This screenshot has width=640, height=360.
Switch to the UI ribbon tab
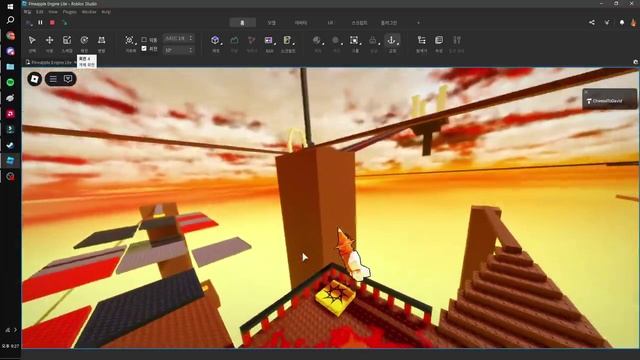tap(330, 23)
